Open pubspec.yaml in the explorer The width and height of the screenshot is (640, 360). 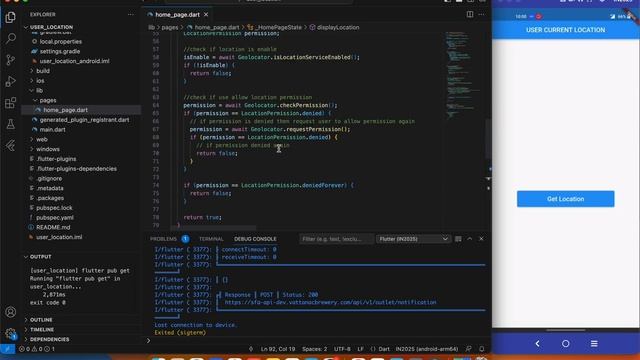[x=55, y=218]
